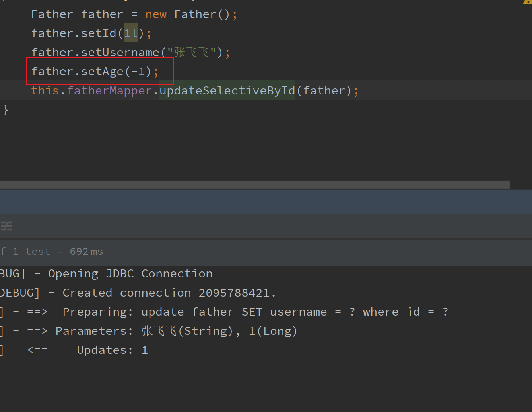Screen dimensions: 532x412
Task: Click the highlighted '1l' literal
Action: (x=131, y=33)
